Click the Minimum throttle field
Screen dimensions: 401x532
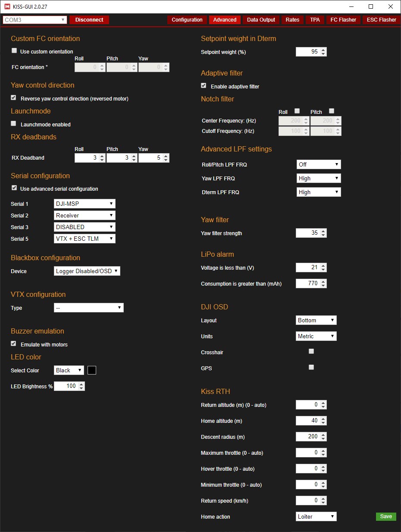(311, 485)
